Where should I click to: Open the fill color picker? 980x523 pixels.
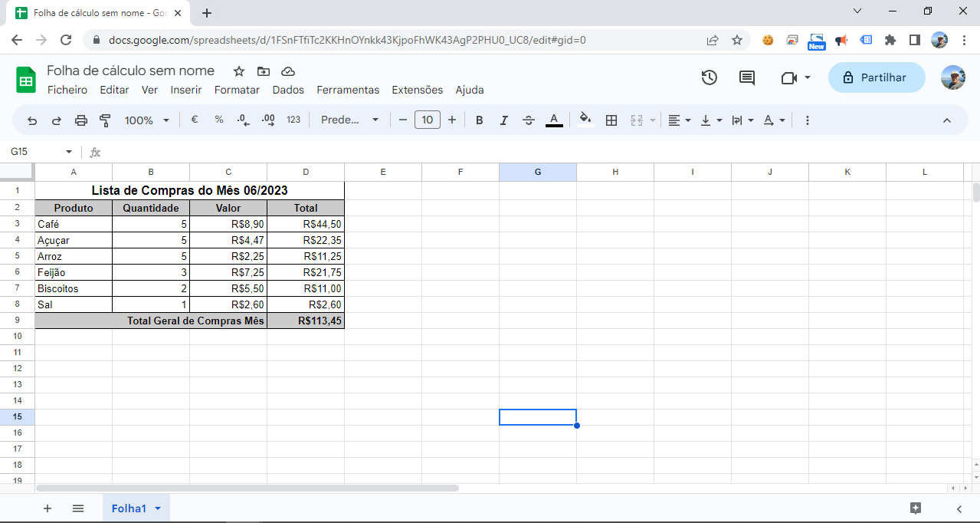pyautogui.click(x=585, y=120)
